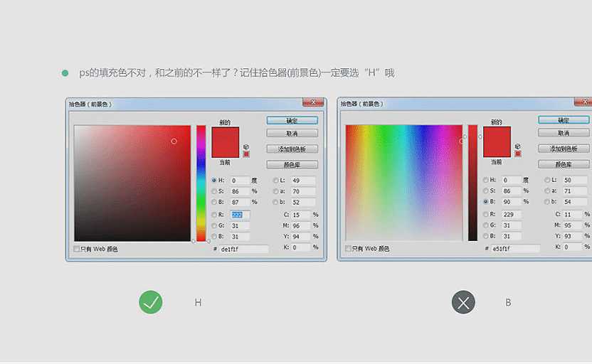
Task: Enable 只有 Web 颜色 checkbox in right dialog
Action: pyautogui.click(x=349, y=249)
